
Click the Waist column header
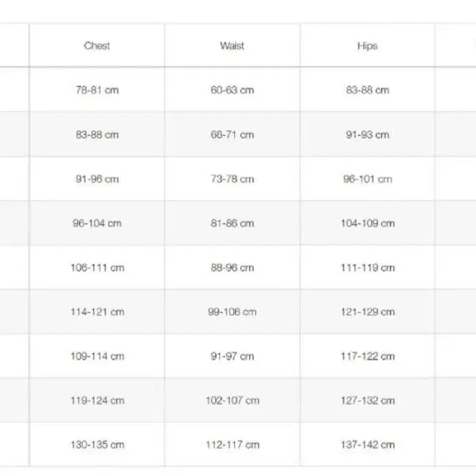click(232, 46)
